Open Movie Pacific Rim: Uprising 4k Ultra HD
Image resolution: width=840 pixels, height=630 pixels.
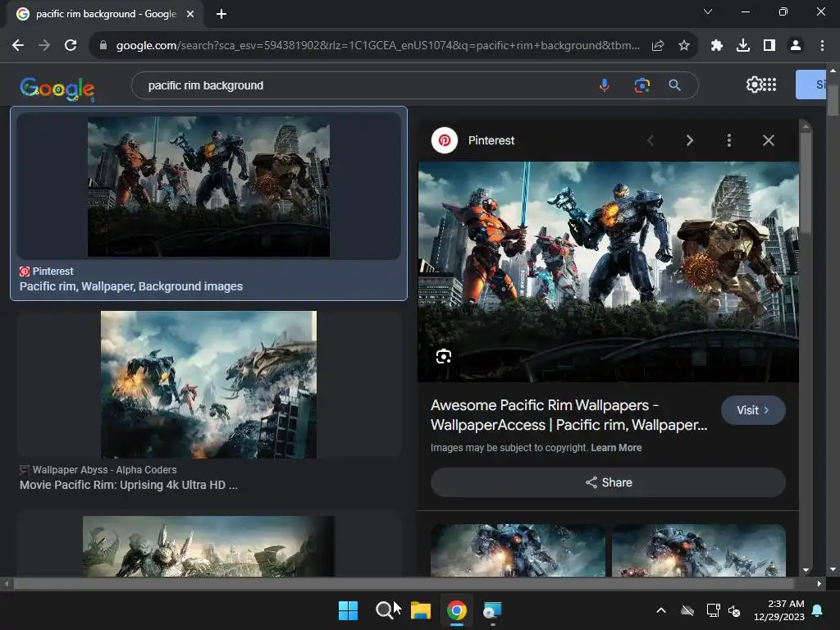point(129,486)
